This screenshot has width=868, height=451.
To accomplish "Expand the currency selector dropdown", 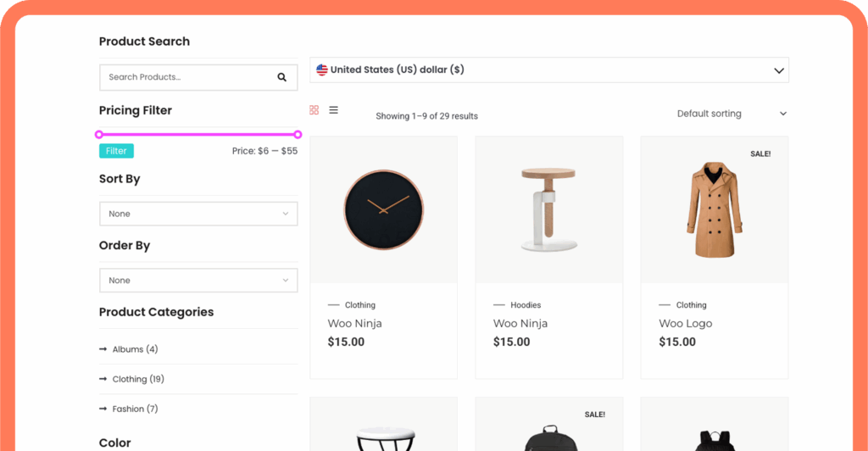I will (778, 70).
